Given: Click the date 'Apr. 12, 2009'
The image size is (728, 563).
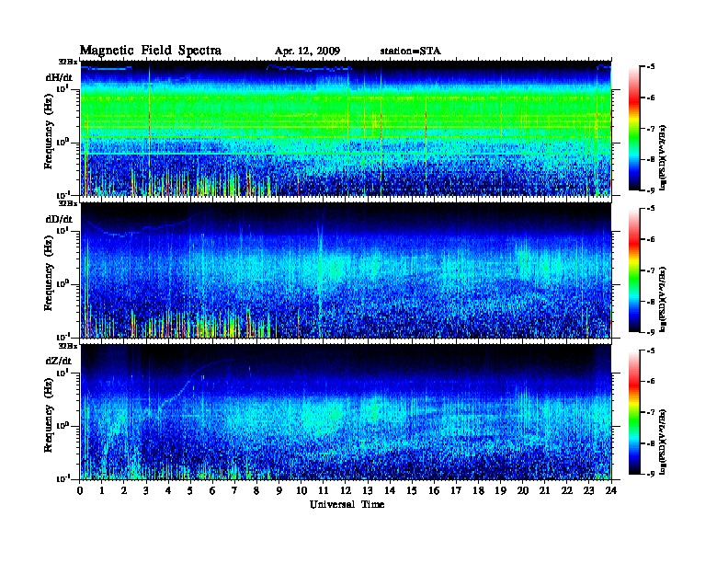Looking at the screenshot, I should pos(307,52).
